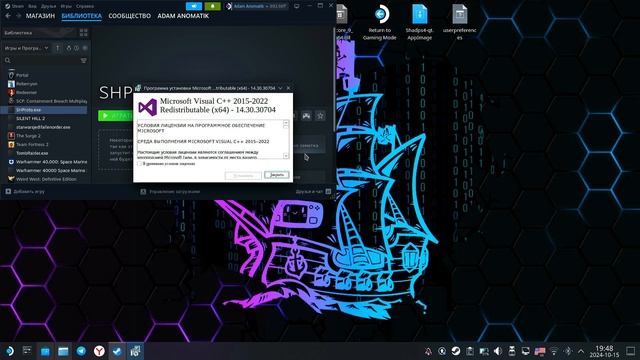
Task: Switch to Big Picture mode icon
Action: pyautogui.click(x=297, y=6)
